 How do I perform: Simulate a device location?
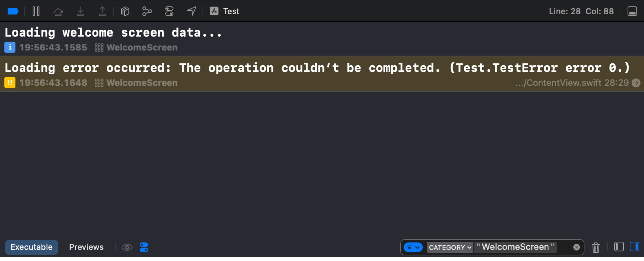point(191,11)
